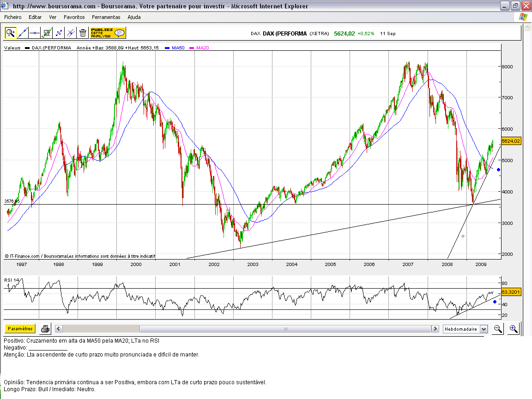Click the blue dot marker on RSI panel
Viewport: 532px width, 399px height.
pyautogui.click(x=495, y=302)
